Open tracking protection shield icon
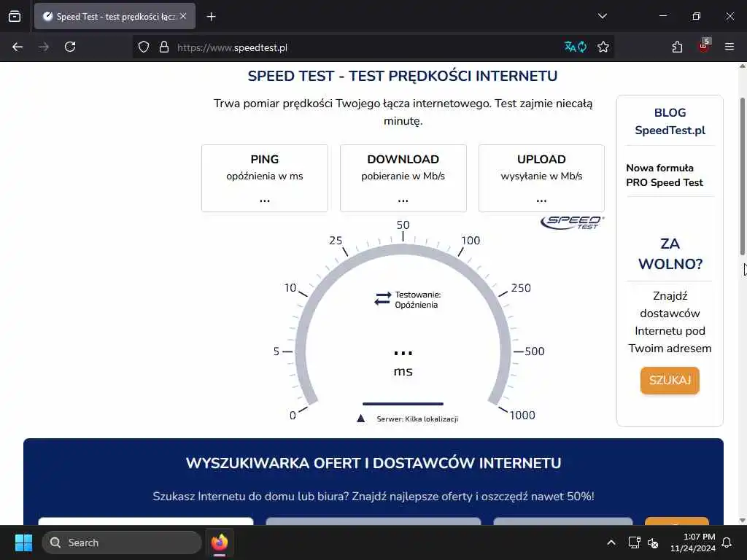Image resolution: width=747 pixels, height=560 pixels. [144, 47]
